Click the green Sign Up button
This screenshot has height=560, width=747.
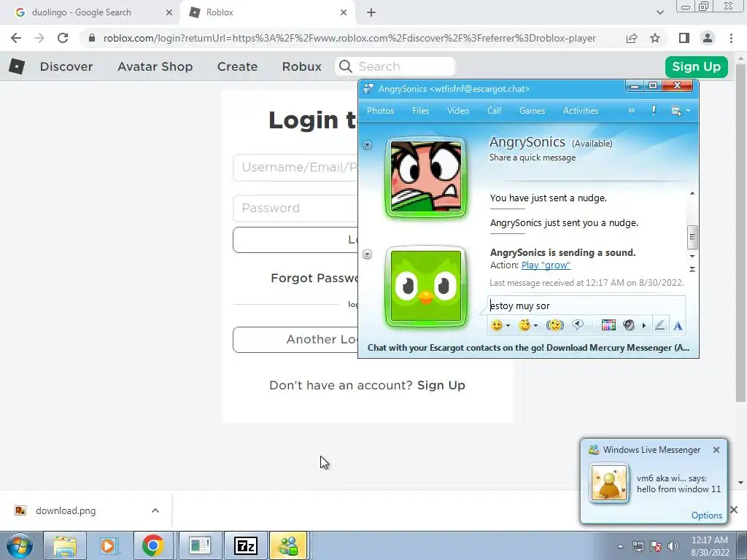point(696,66)
